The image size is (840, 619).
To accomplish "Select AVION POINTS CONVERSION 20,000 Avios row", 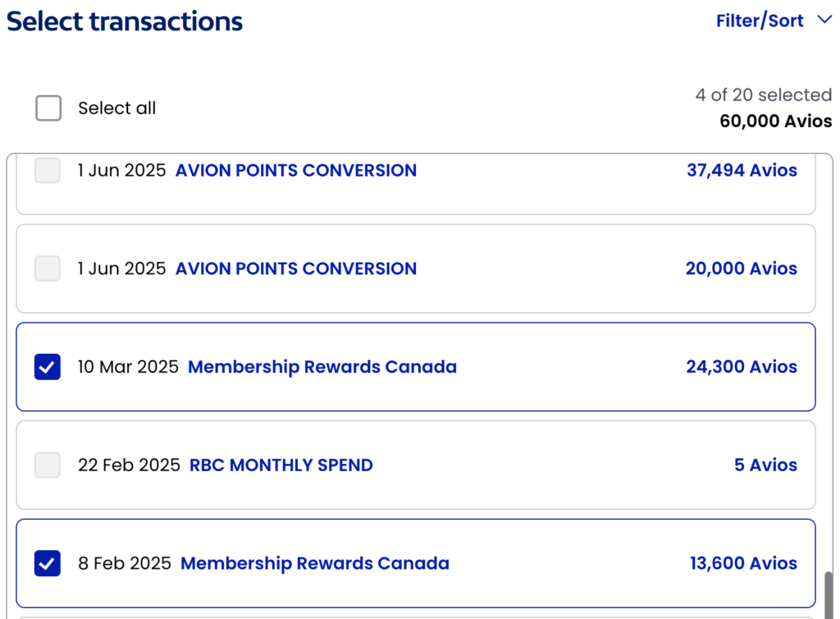I will tap(296, 268).
